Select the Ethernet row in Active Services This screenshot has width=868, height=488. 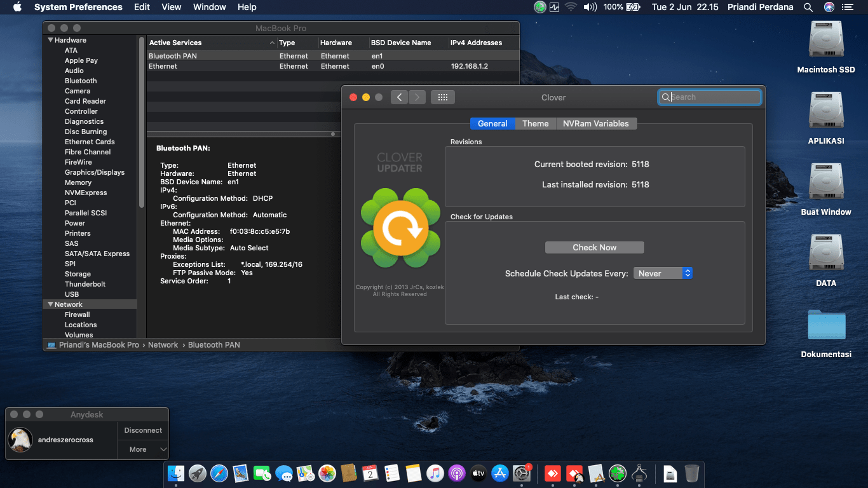coord(333,66)
